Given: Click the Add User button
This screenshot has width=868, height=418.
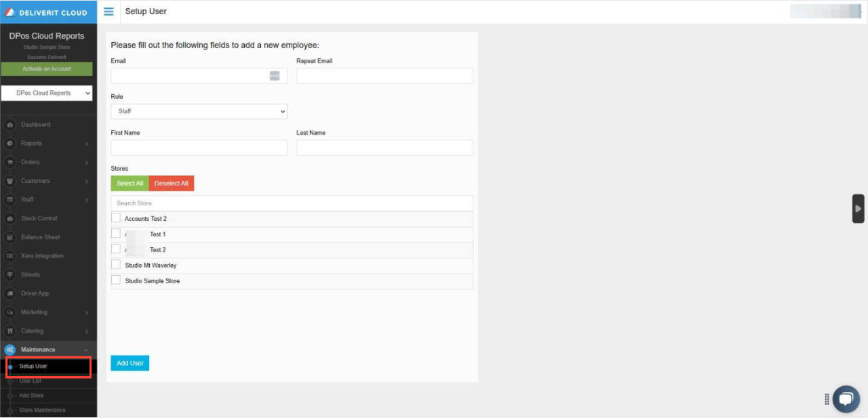Looking at the screenshot, I should (130, 363).
